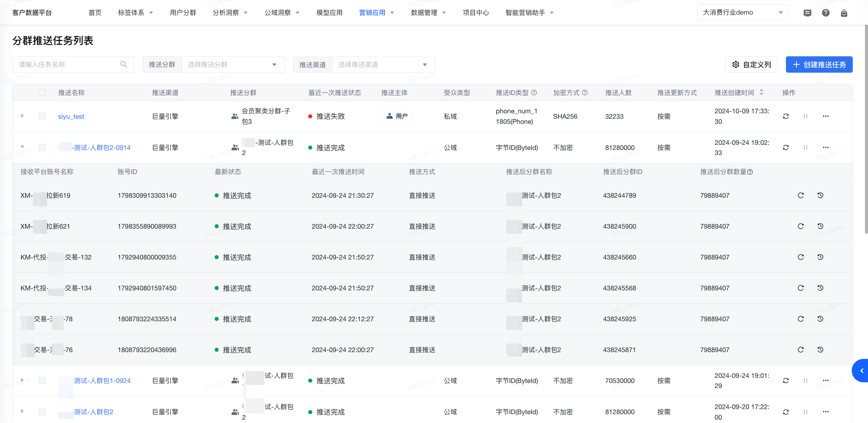
Task: Go to 模型应用
Action: [x=329, y=13]
